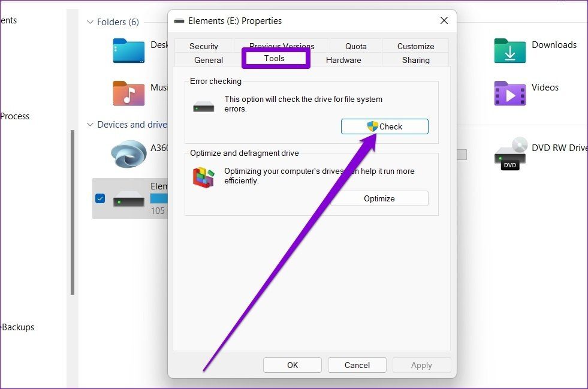Select the Process item in navigation pane

click(x=14, y=116)
